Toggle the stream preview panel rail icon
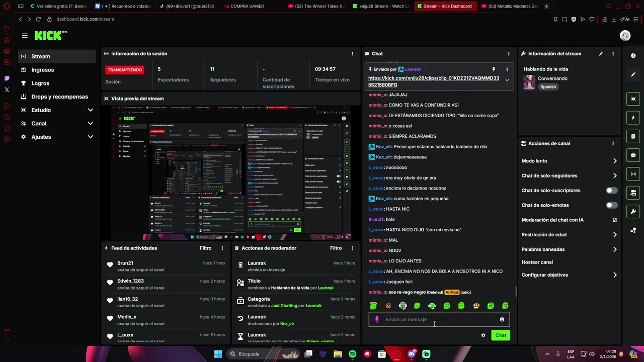Viewport: 644px width, 362px height. [633, 99]
